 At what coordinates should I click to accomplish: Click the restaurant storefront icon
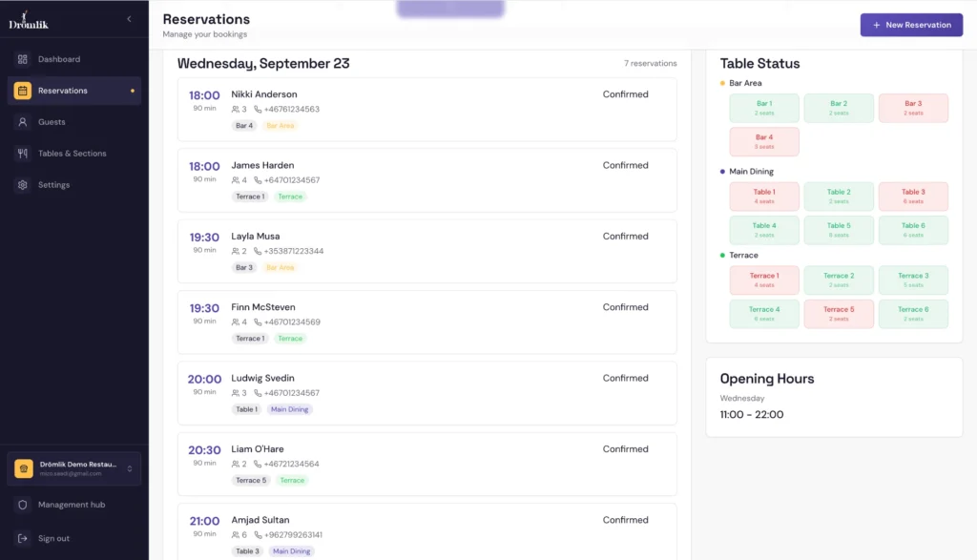pos(24,468)
